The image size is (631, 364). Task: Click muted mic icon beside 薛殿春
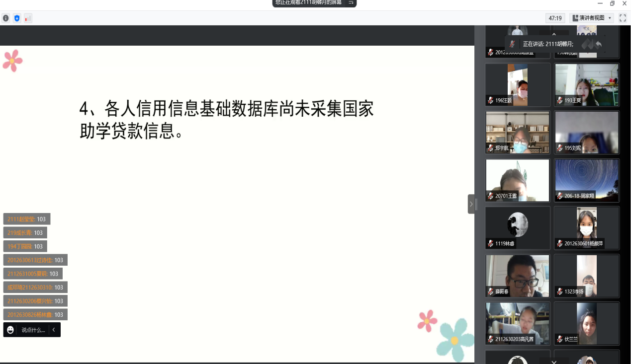coord(491,292)
